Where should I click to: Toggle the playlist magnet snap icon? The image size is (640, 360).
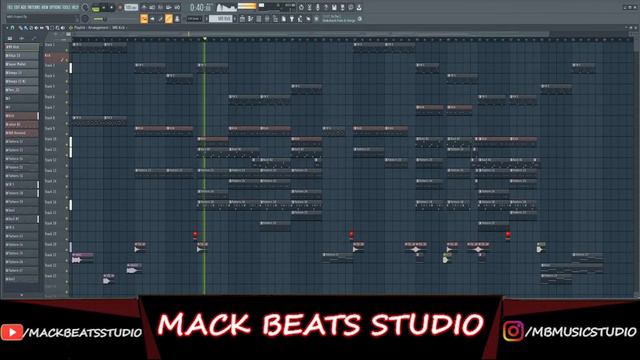tap(13, 27)
